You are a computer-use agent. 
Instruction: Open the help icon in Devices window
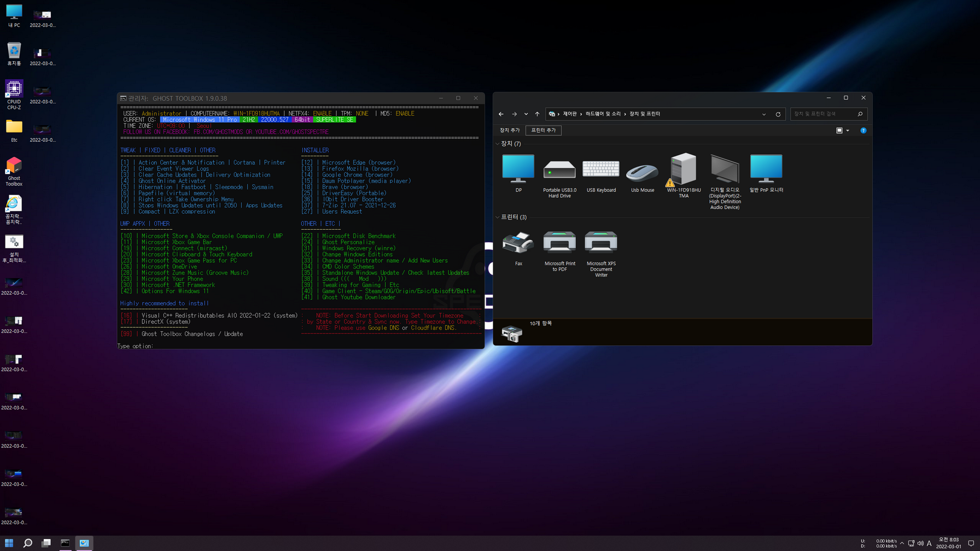[863, 130]
